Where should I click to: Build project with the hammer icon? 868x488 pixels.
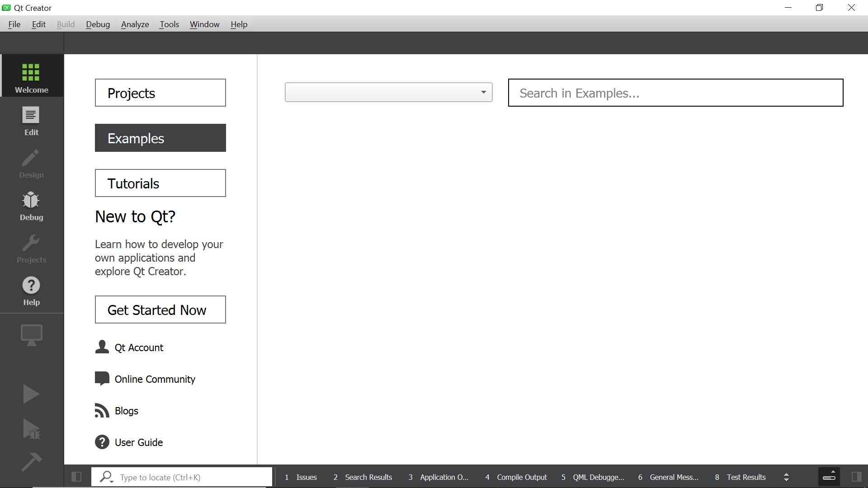pyautogui.click(x=32, y=462)
